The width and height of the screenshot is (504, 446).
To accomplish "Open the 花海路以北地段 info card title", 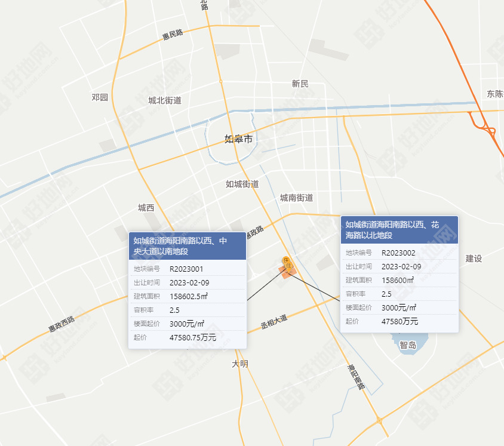I will point(398,230).
